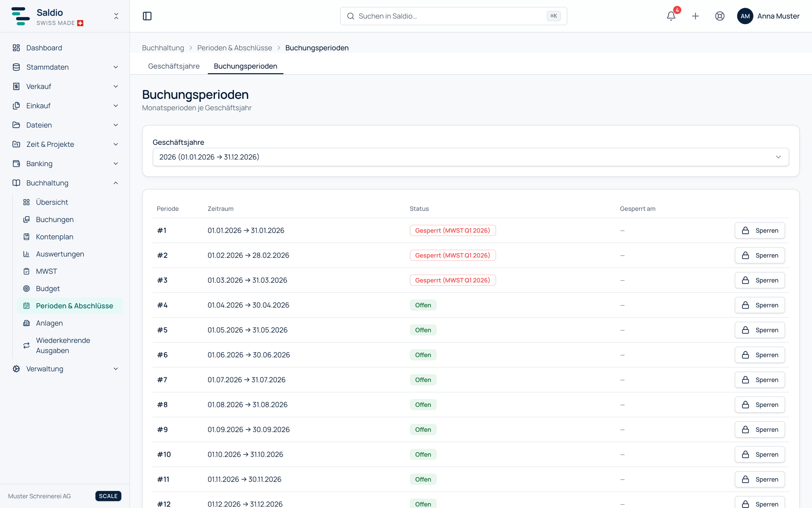Viewport: 812px width, 508px height.
Task: Click the plus quick-add icon
Action: click(x=695, y=16)
